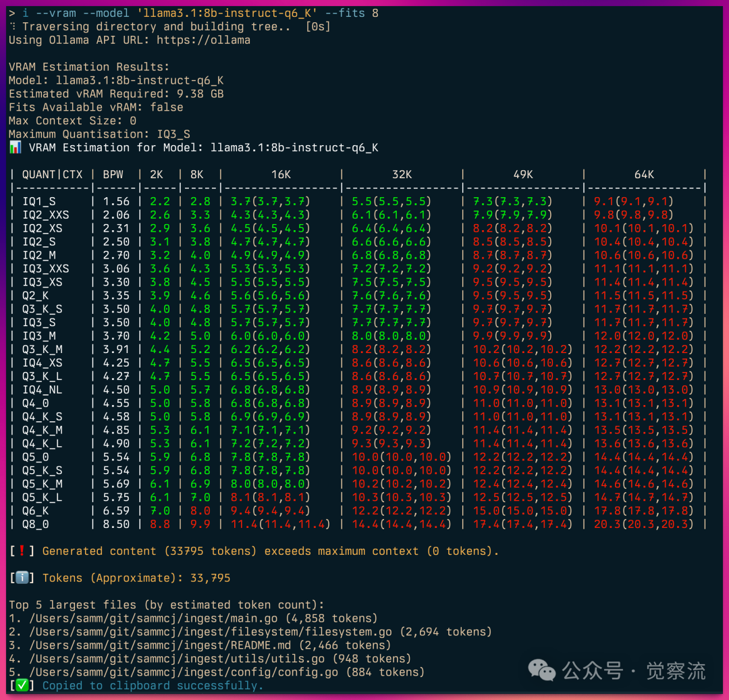Select the 32K column header
This screenshot has width=729, height=700.
(402, 175)
